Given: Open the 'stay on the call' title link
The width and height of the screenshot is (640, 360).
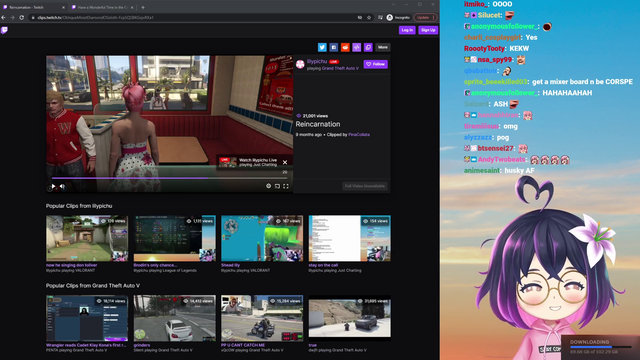Looking at the screenshot, I should tap(323, 265).
